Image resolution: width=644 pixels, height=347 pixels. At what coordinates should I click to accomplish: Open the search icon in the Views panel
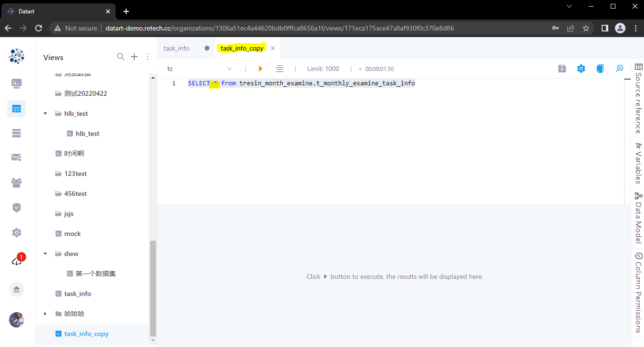(120, 57)
